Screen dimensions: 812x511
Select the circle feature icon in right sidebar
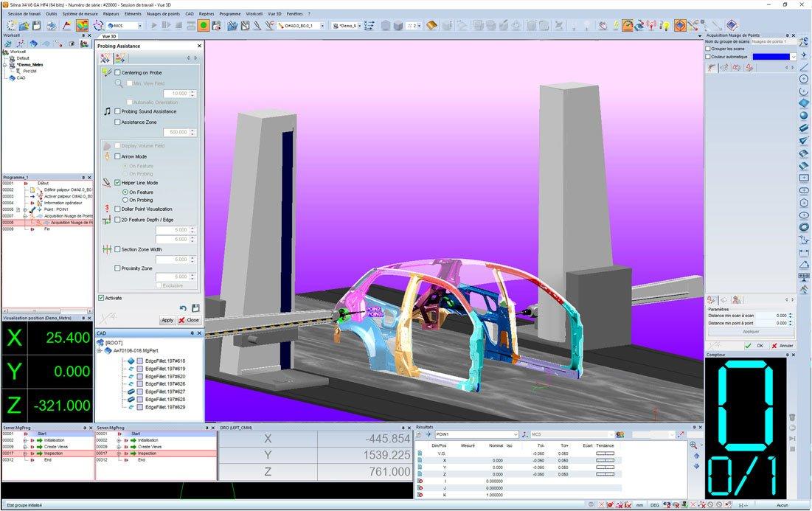click(x=804, y=79)
